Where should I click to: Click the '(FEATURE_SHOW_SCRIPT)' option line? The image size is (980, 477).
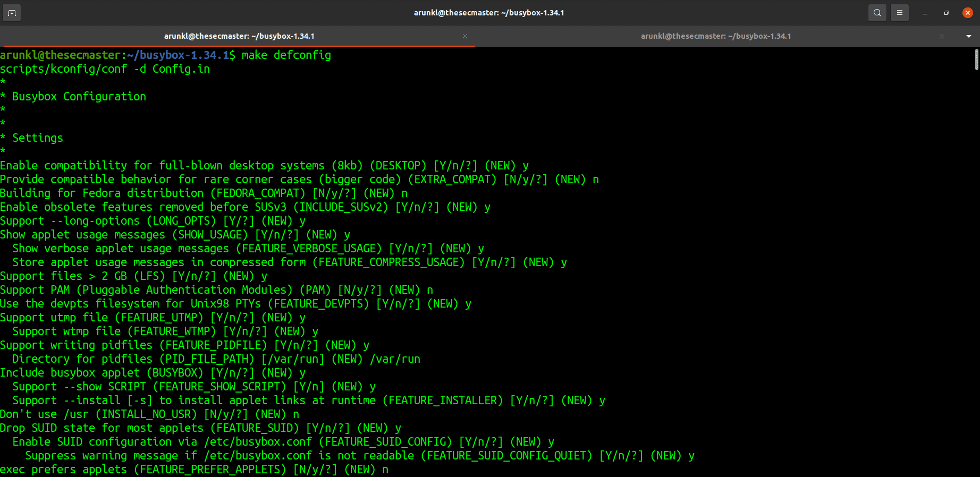[x=195, y=387]
